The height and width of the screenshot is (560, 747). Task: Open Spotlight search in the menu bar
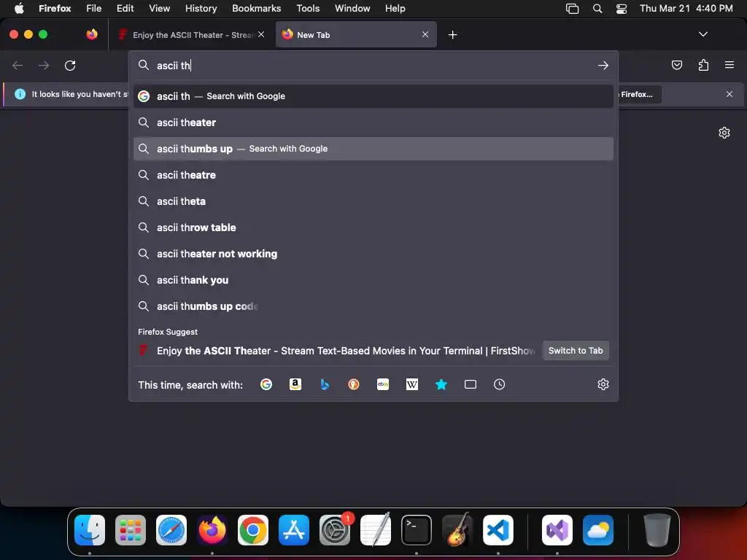pos(597,9)
